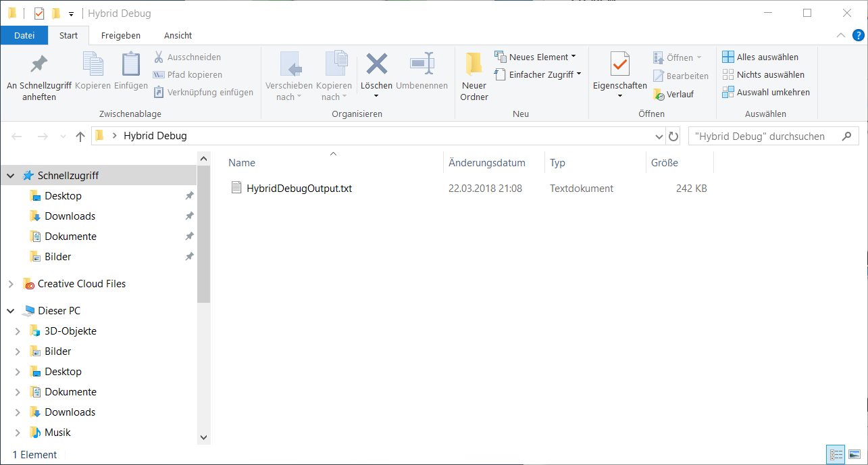Open Explorer help question mark

point(859,35)
